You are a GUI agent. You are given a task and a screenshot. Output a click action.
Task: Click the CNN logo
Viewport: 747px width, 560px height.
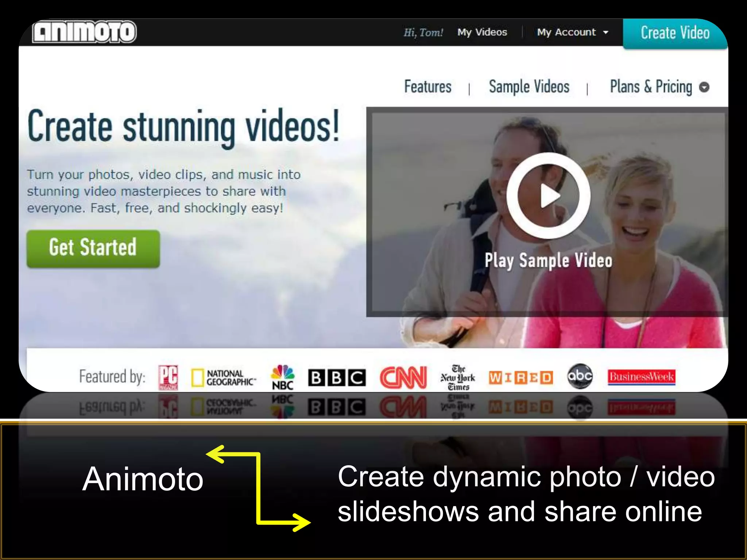point(403,377)
